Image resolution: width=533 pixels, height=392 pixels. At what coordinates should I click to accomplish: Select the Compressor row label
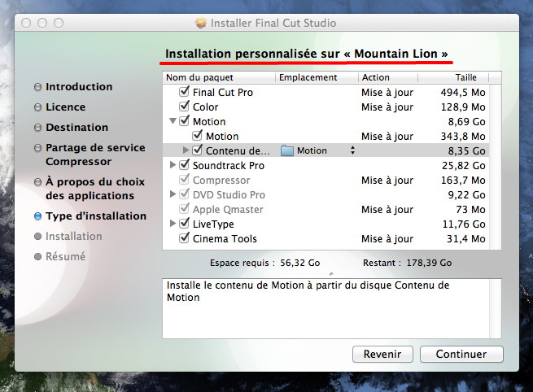point(221,180)
